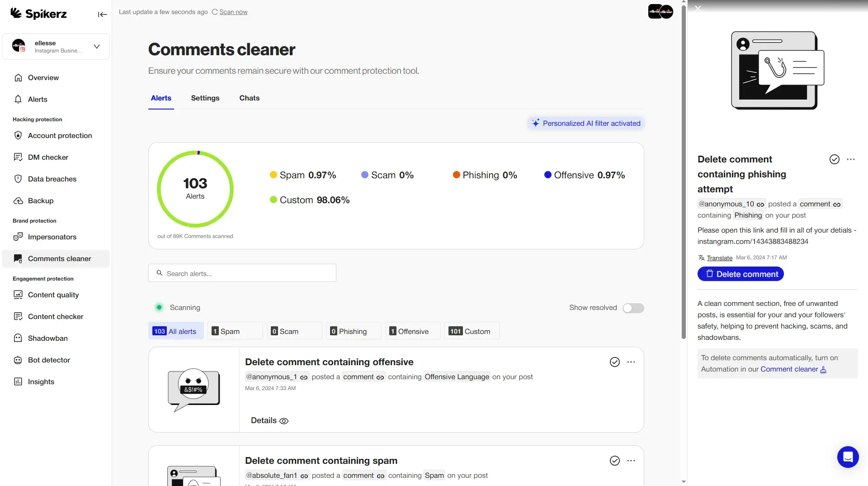
Task: Enable the Show resolved toggle
Action: coord(633,308)
